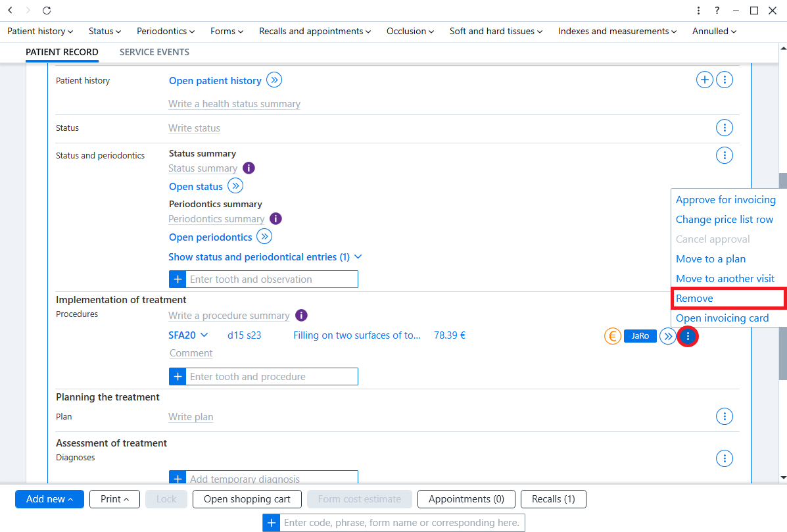Go back with the browser back arrow
Viewport: 787px width, 532px height.
point(10,10)
